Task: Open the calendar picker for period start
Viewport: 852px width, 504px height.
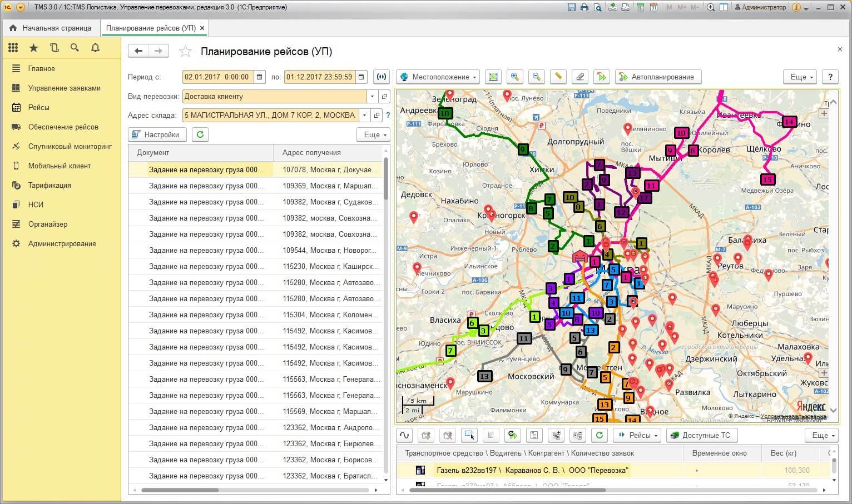Action: (259, 77)
